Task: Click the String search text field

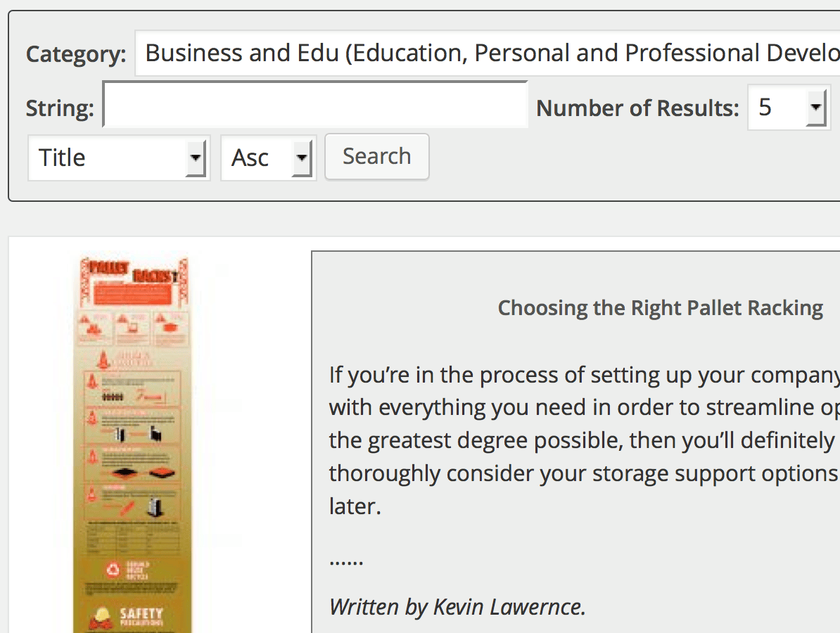Action: (x=315, y=105)
